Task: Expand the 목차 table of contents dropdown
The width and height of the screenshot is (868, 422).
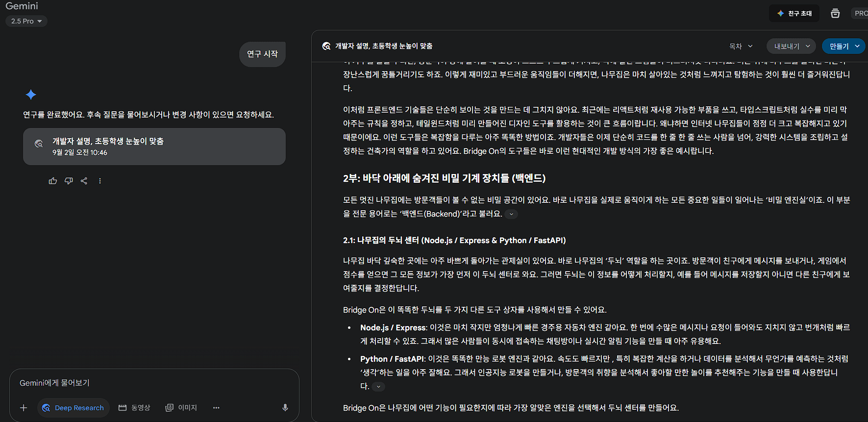Action: [741, 46]
